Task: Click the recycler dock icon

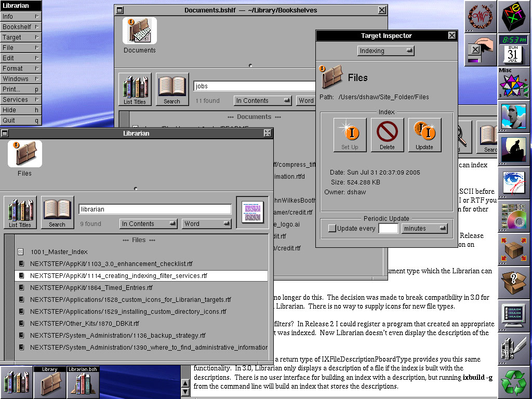Action: [x=514, y=382]
